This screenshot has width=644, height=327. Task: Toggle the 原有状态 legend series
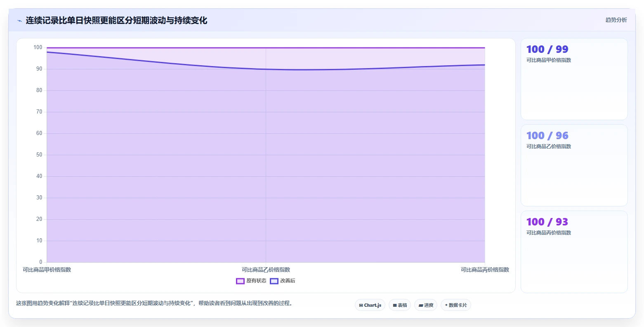pyautogui.click(x=251, y=281)
